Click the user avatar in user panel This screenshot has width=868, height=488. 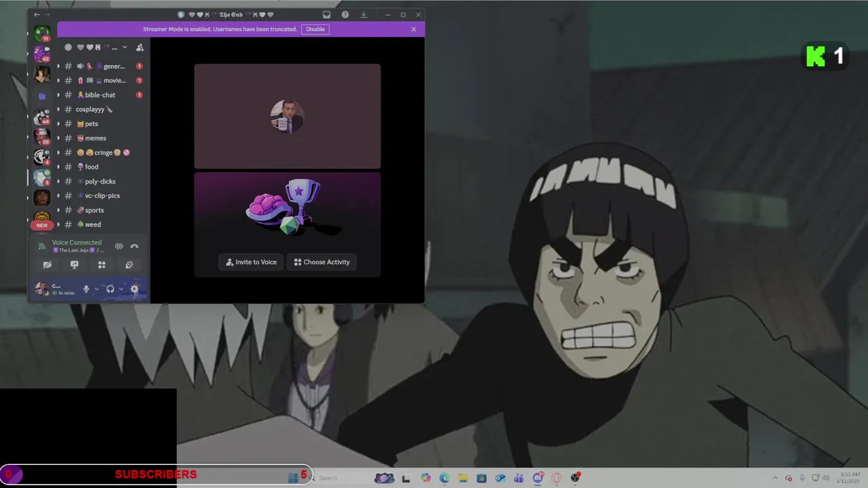pos(42,289)
